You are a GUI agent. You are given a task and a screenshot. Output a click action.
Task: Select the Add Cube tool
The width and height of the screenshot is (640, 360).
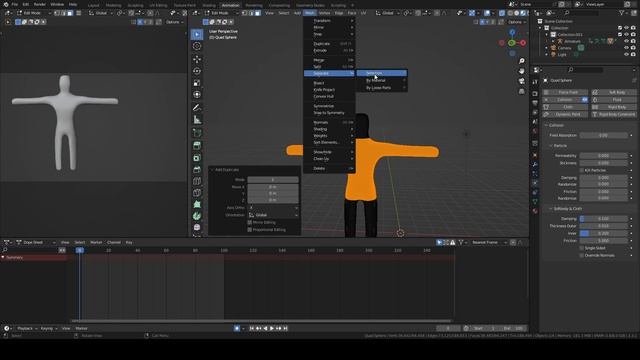point(197,133)
